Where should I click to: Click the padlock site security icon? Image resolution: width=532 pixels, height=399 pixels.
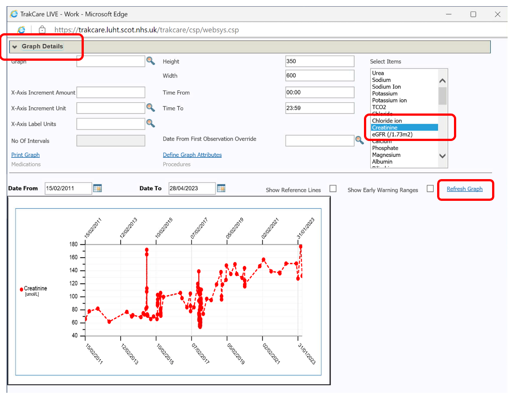(x=42, y=30)
